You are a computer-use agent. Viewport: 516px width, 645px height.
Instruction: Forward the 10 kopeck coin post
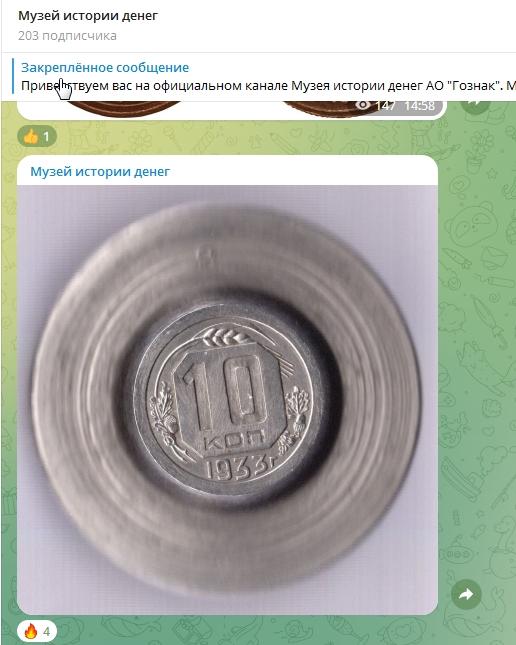click(x=466, y=594)
